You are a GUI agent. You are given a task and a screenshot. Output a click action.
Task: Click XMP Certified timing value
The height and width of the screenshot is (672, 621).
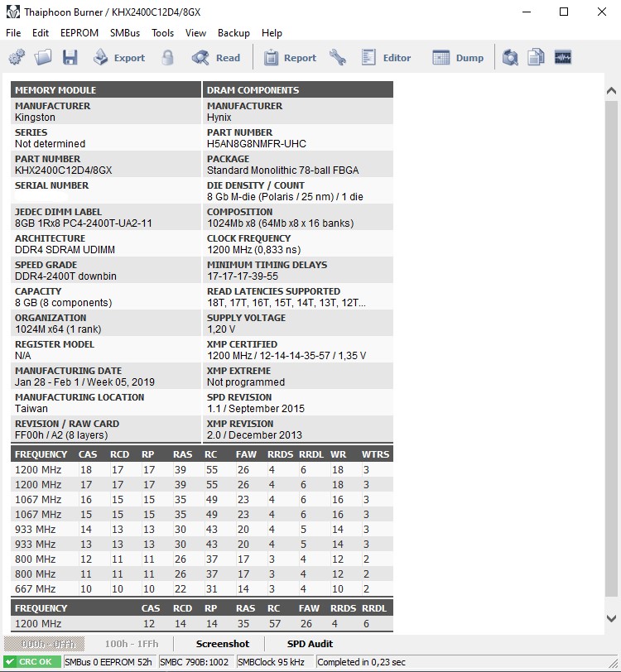coord(286,356)
